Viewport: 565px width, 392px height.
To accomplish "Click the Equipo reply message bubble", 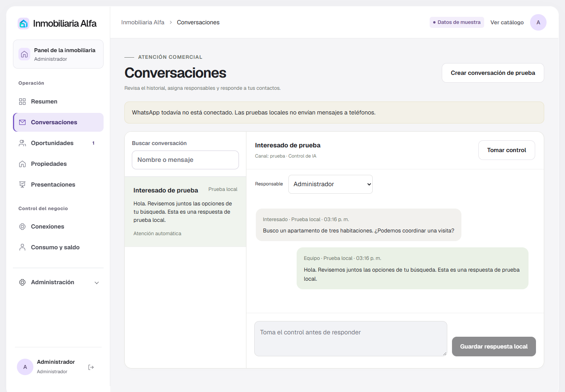I will tap(412, 269).
